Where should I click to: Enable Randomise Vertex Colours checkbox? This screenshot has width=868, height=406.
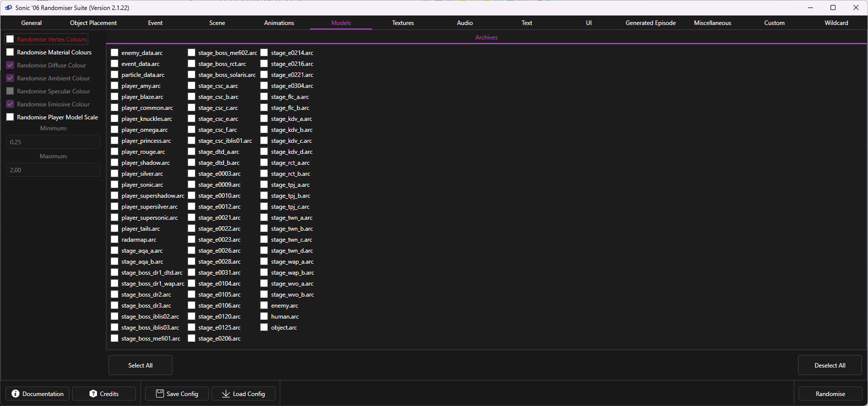[x=10, y=39]
